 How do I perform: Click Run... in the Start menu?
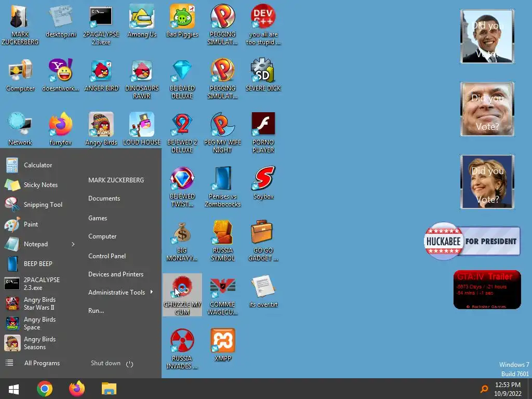pyautogui.click(x=96, y=311)
